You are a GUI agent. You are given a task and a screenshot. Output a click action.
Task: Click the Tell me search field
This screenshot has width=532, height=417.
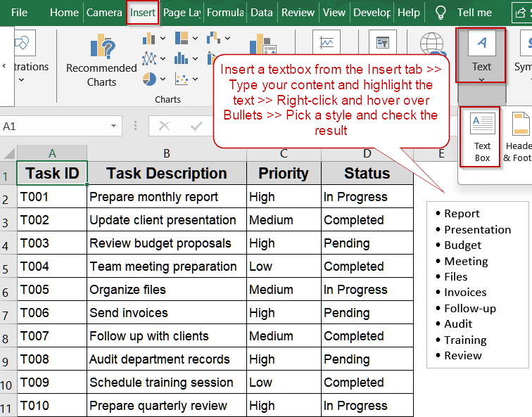point(474,13)
